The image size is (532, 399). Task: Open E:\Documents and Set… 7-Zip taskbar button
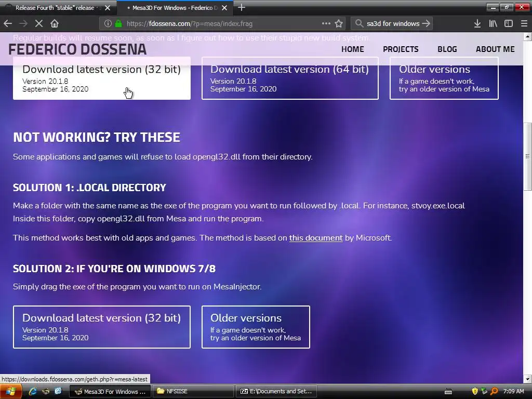276,392
